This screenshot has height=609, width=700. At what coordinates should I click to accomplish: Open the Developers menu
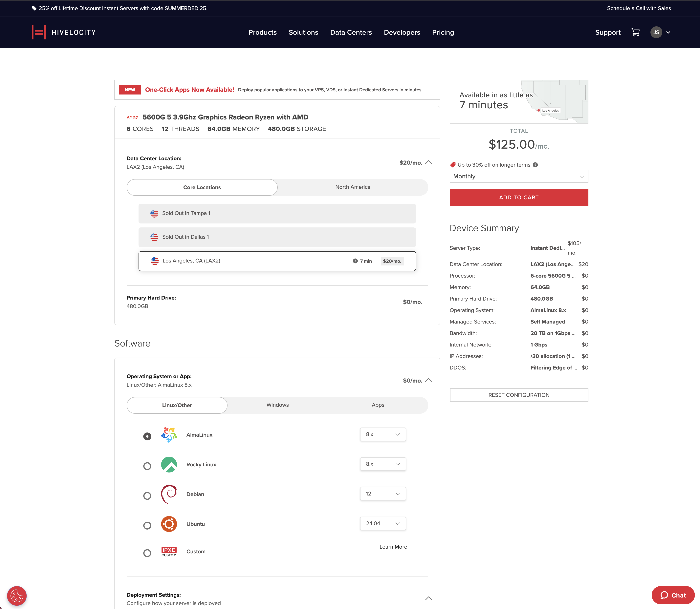(x=402, y=32)
